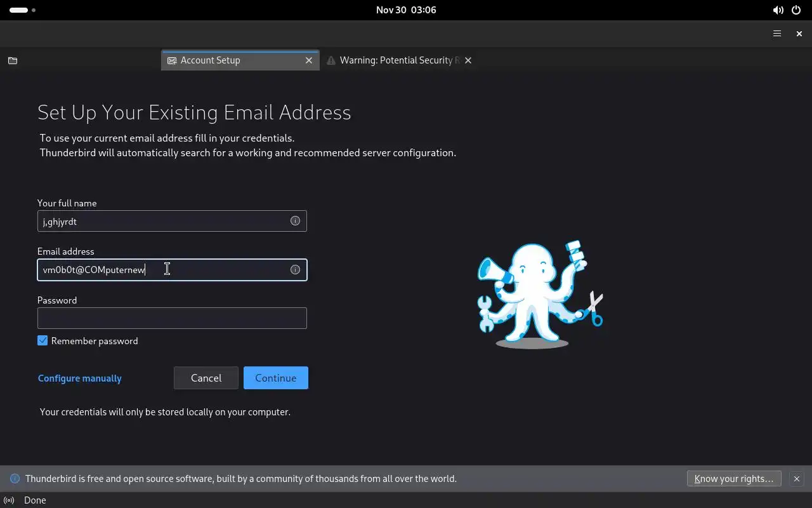
Task: Open the Thunderbird hamburger application menu
Action: pyautogui.click(x=776, y=34)
